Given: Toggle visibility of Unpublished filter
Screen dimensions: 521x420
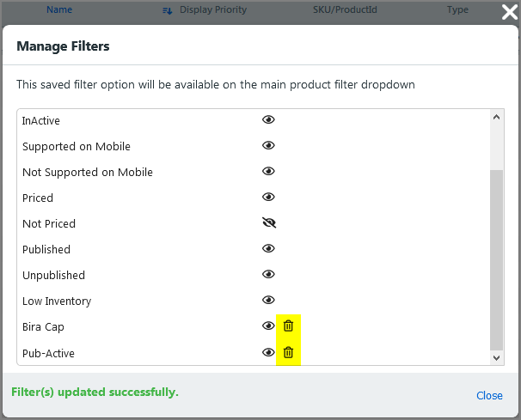Looking at the screenshot, I should [268, 275].
